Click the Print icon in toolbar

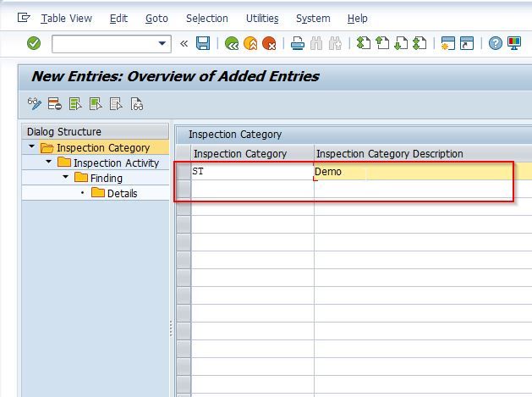[x=298, y=43]
